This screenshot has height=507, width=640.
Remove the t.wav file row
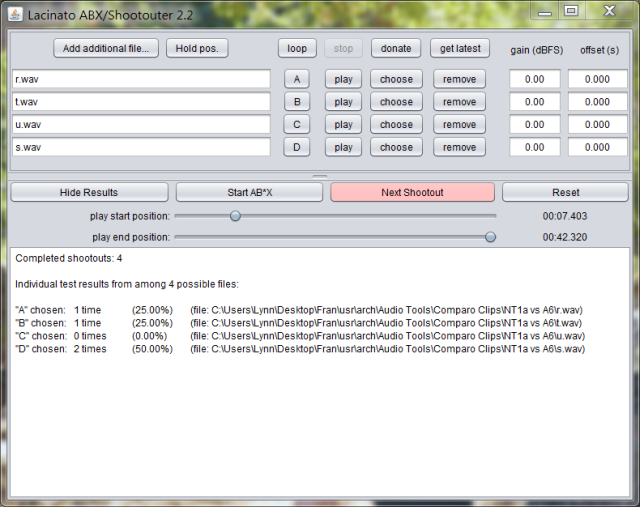(459, 102)
